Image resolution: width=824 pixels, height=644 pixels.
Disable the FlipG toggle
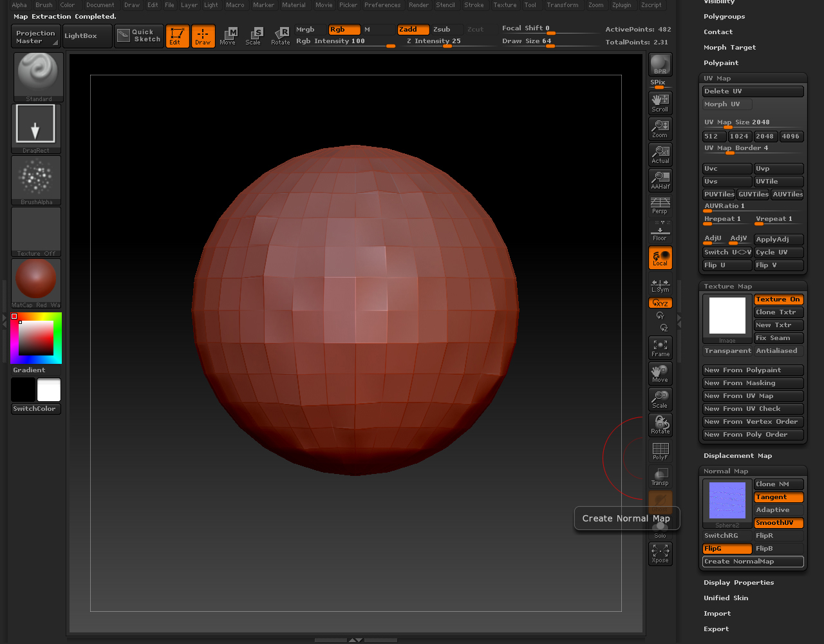point(727,549)
